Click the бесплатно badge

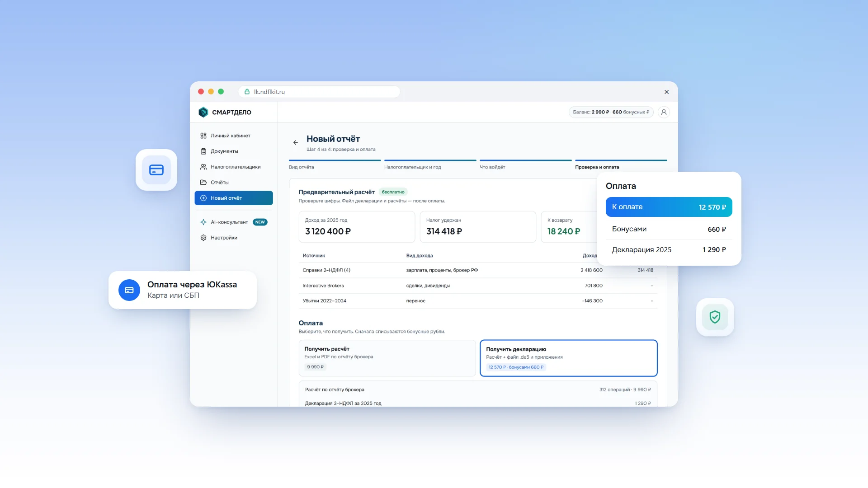click(393, 192)
